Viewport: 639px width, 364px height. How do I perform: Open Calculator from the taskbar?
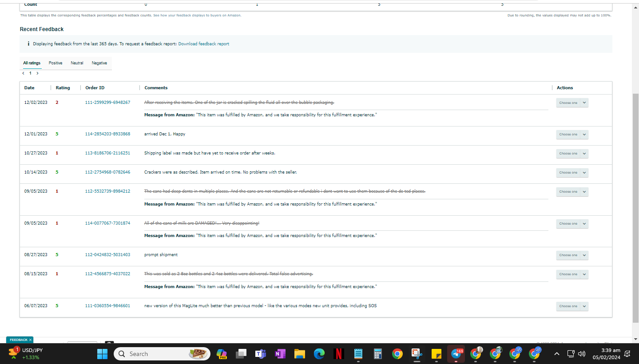378,354
